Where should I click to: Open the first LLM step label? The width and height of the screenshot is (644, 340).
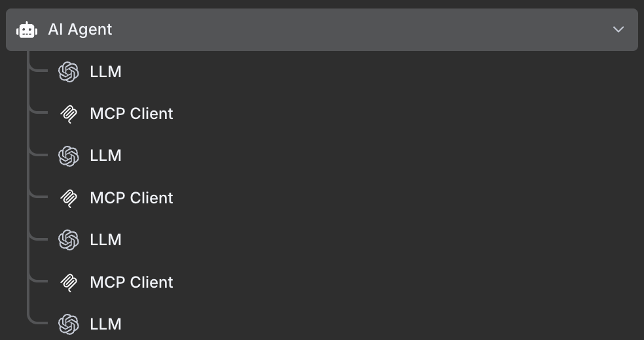(105, 72)
